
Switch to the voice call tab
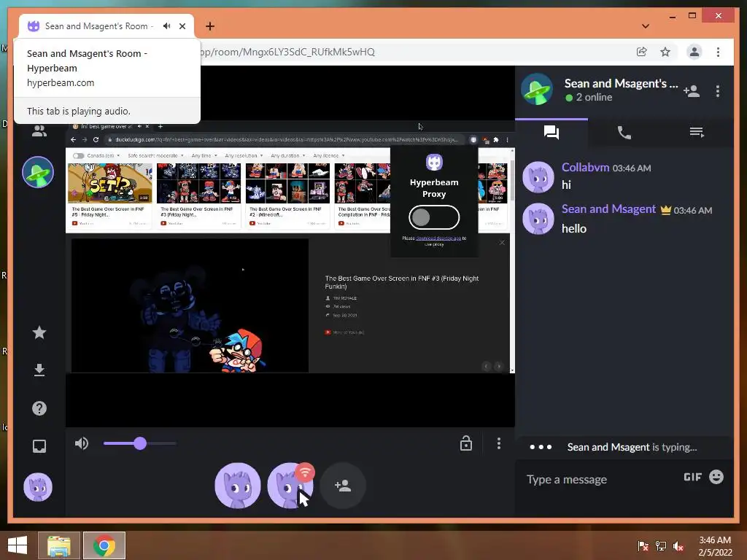[624, 133]
